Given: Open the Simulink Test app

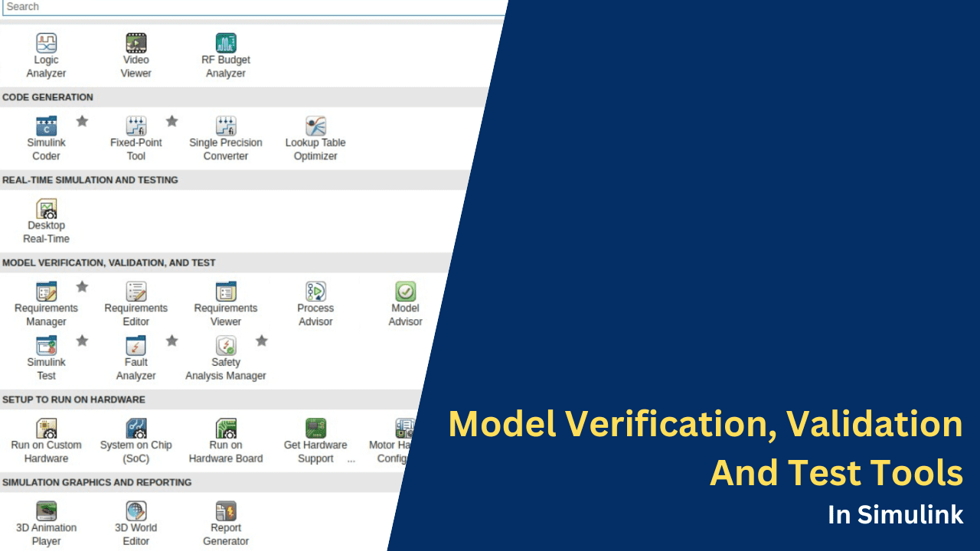Looking at the screenshot, I should pos(46,358).
